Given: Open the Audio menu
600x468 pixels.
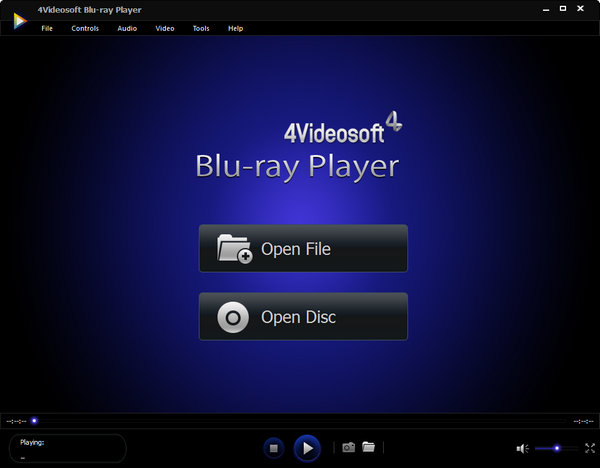Looking at the screenshot, I should tap(127, 28).
